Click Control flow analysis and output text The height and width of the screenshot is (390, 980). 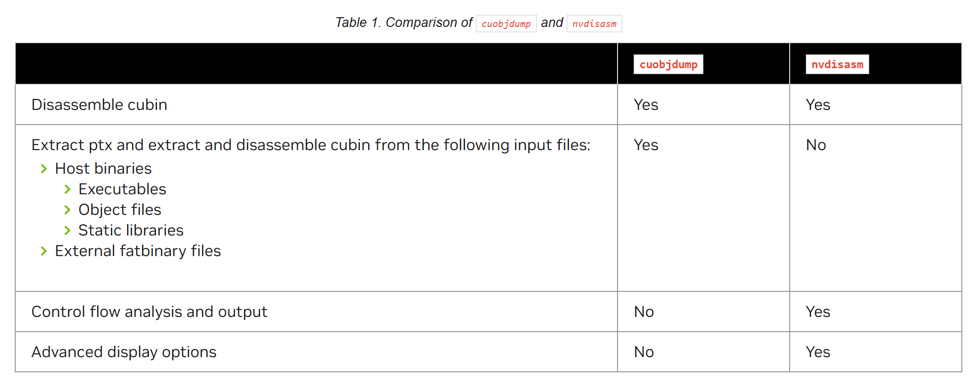tap(149, 312)
